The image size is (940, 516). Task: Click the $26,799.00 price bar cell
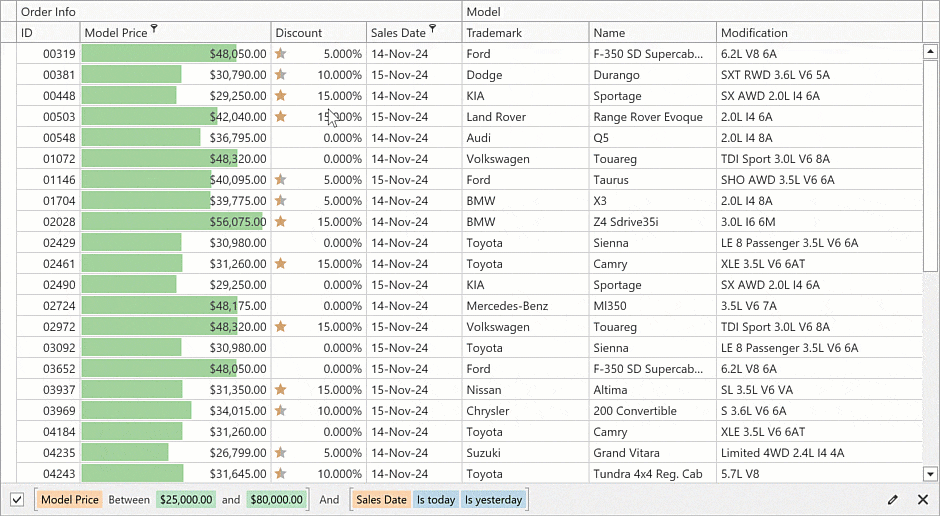pos(175,452)
